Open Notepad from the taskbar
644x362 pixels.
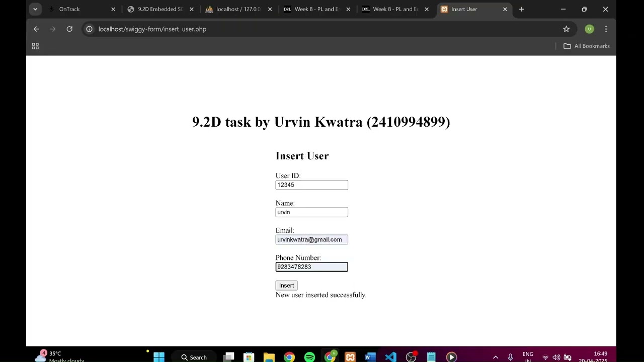[x=431, y=357]
